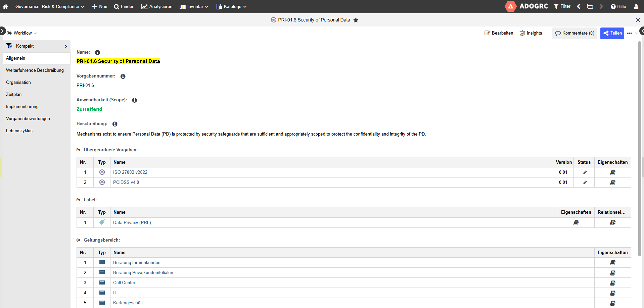Select the Lebenszyklus chapter
The width and height of the screenshot is (644, 308).
tap(36, 130)
